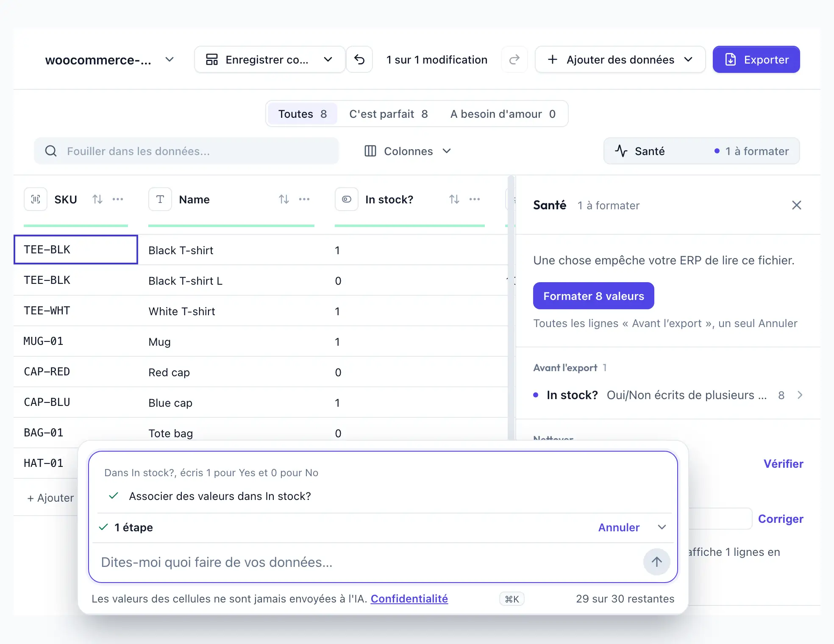Select the Toutes 8 tab

coord(303,114)
